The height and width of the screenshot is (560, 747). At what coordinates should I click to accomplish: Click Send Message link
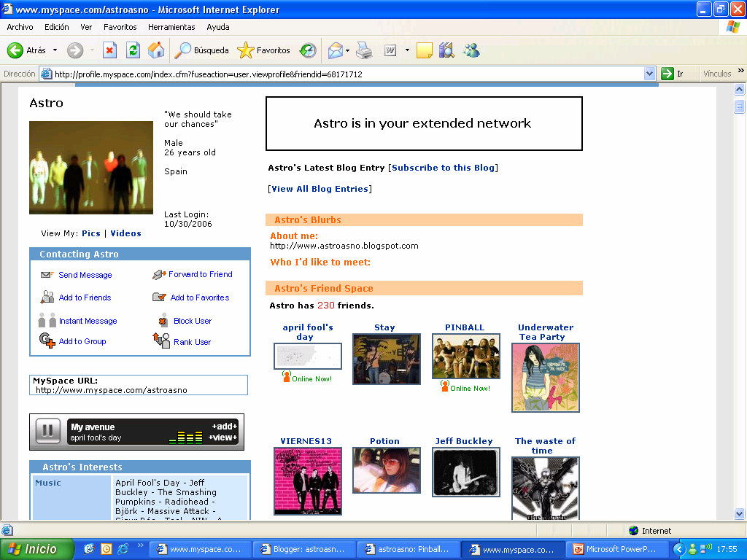pyautogui.click(x=85, y=275)
